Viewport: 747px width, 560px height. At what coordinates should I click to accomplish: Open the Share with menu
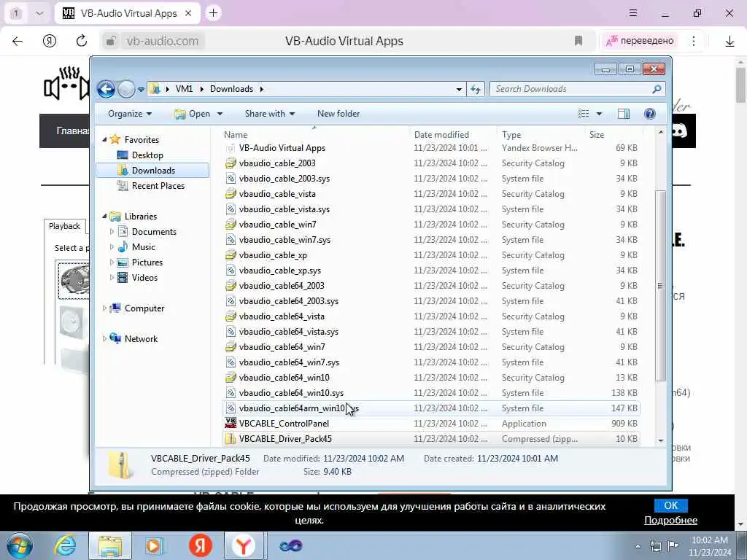[x=270, y=114]
